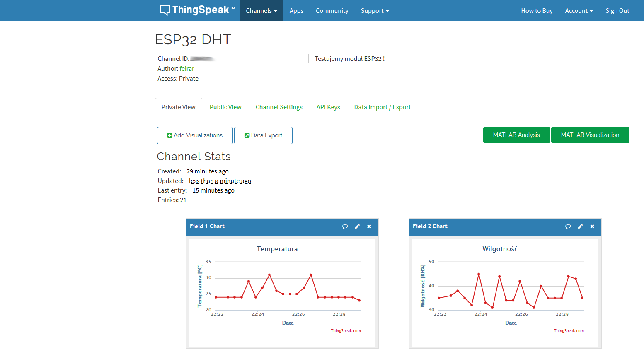Edit Field 2 Chart with pencil icon
The image size is (644, 354).
(x=580, y=226)
